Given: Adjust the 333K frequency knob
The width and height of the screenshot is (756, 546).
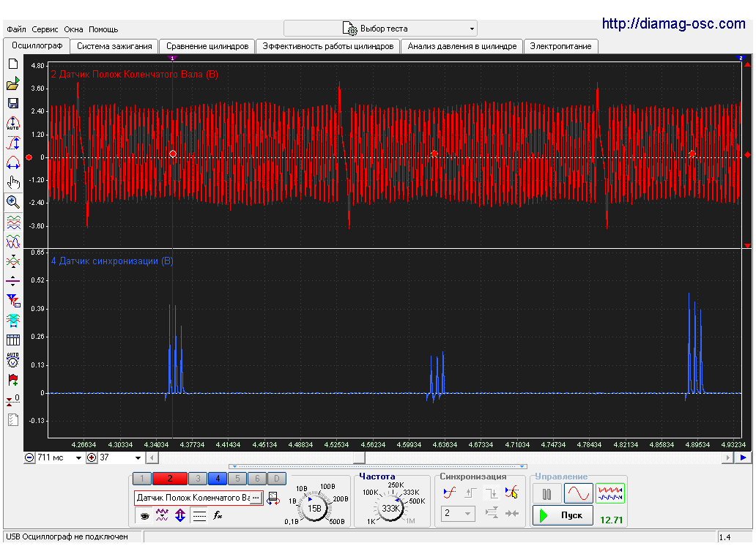Looking at the screenshot, I should coord(390,508).
